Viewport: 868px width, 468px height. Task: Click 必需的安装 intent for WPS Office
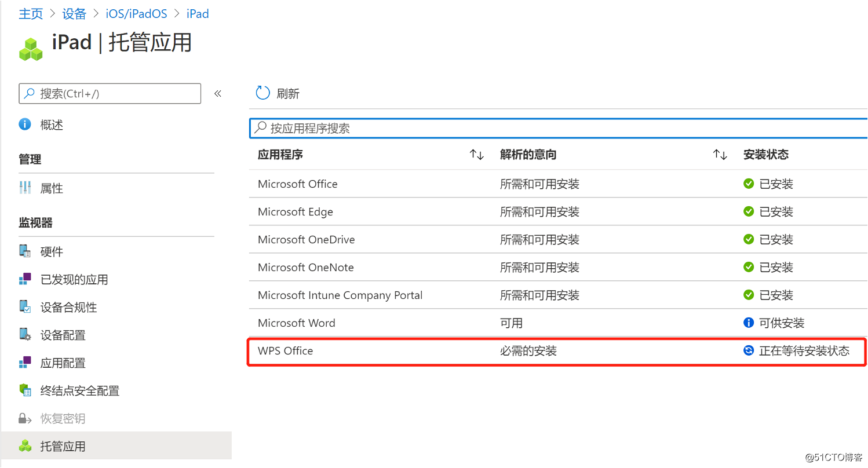[x=528, y=350]
